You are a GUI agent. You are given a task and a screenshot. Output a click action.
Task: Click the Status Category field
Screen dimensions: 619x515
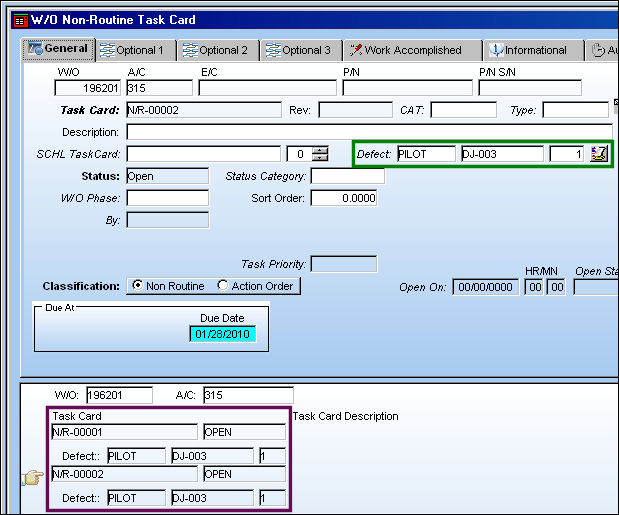pos(347,176)
